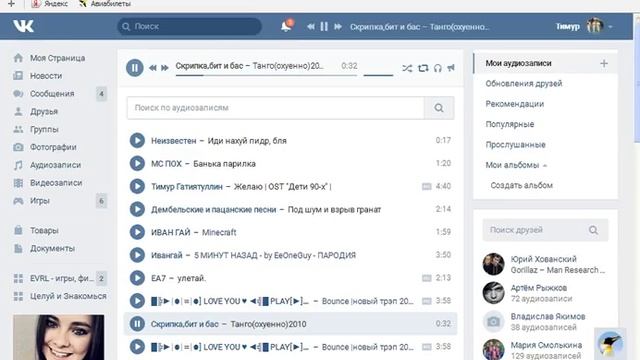
Task: Focus the audio search field
Action: click(x=276, y=108)
